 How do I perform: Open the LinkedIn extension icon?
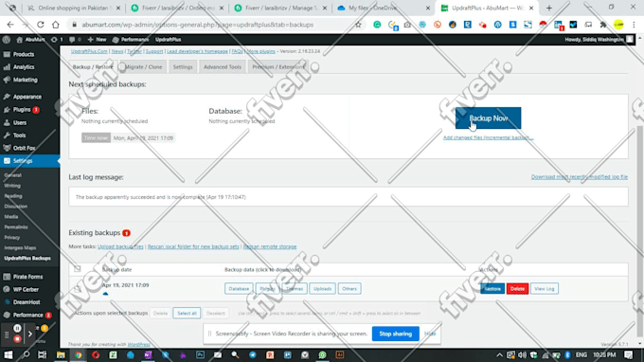point(559,25)
